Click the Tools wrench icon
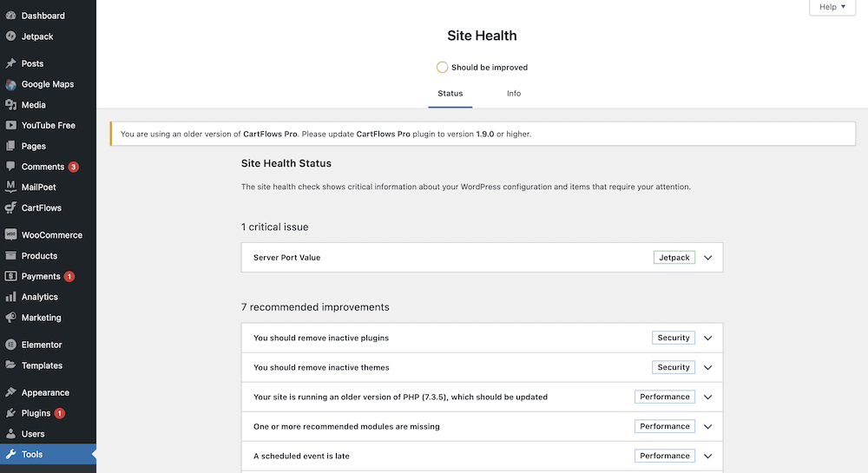868x473 pixels. [x=10, y=454]
